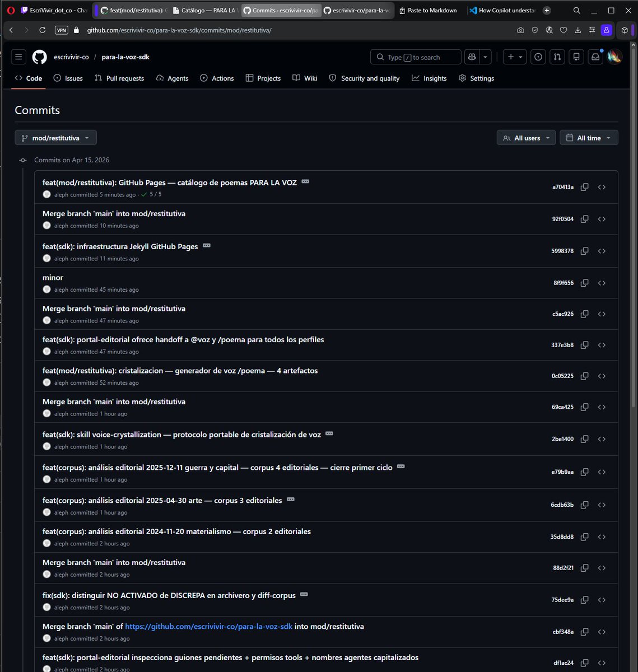Open the user profile avatar menu
The image size is (638, 672).
tap(614, 57)
